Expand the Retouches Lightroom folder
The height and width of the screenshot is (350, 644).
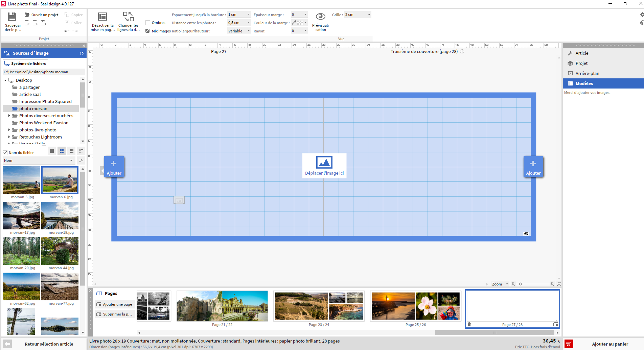pyautogui.click(x=9, y=137)
